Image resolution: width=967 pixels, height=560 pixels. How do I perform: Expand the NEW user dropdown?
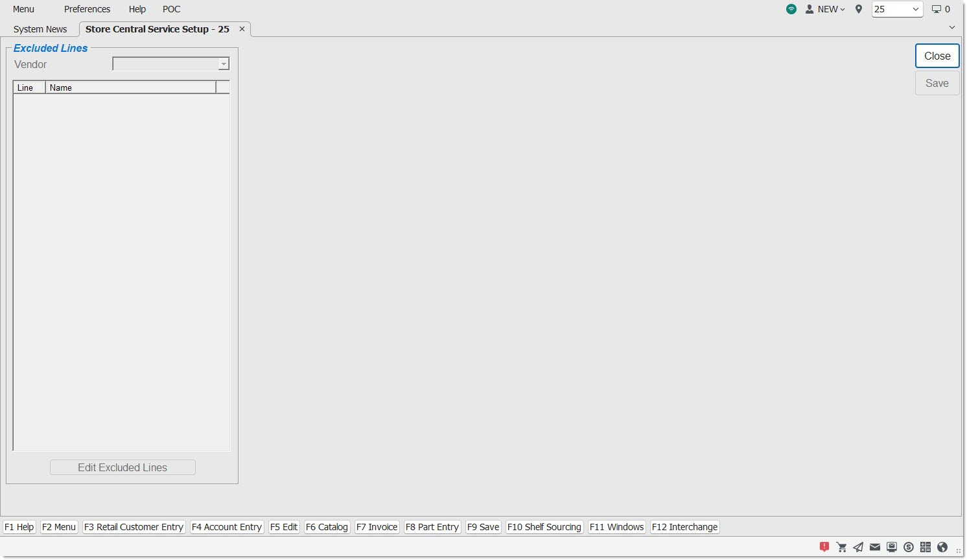826,9
